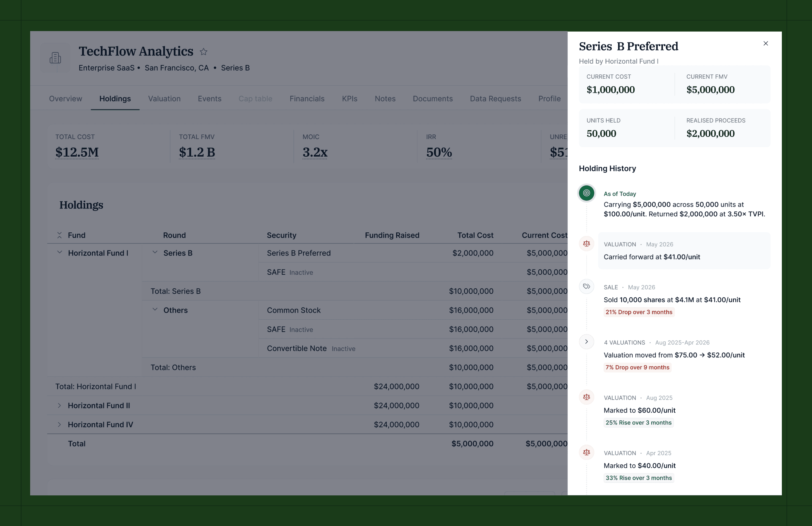The width and height of the screenshot is (812, 526).
Task: Click the May 2026 valuation scales icon
Action: pos(586,243)
